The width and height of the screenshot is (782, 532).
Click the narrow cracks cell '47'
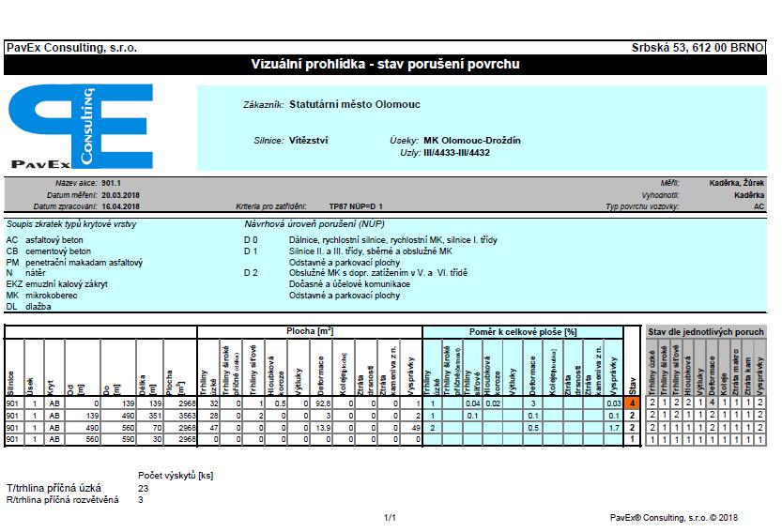point(209,428)
